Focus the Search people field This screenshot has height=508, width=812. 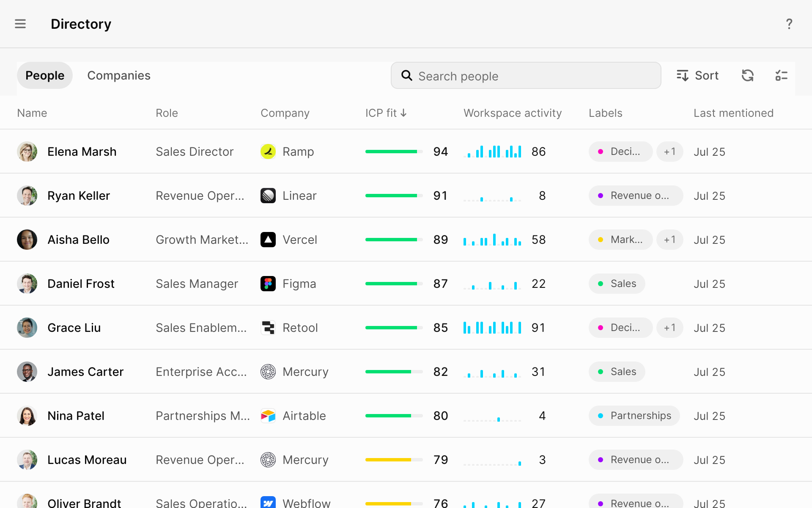coord(526,75)
